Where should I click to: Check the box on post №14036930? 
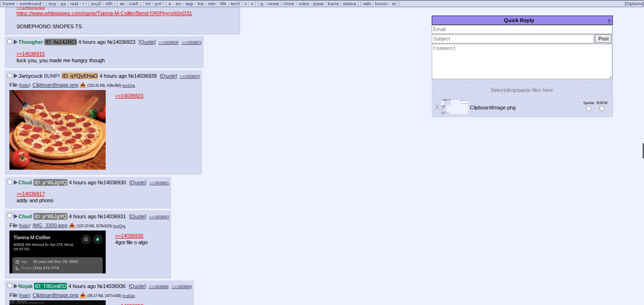[10, 182]
